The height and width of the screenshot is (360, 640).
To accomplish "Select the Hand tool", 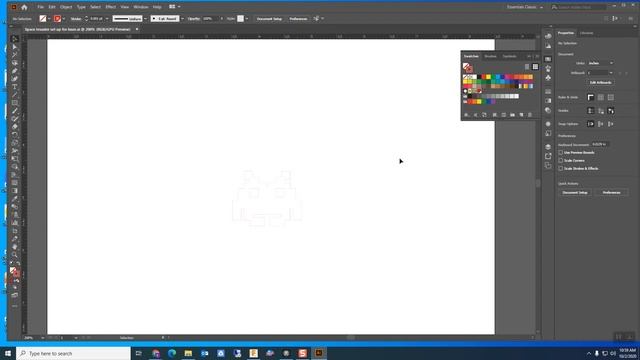I will point(15,247).
